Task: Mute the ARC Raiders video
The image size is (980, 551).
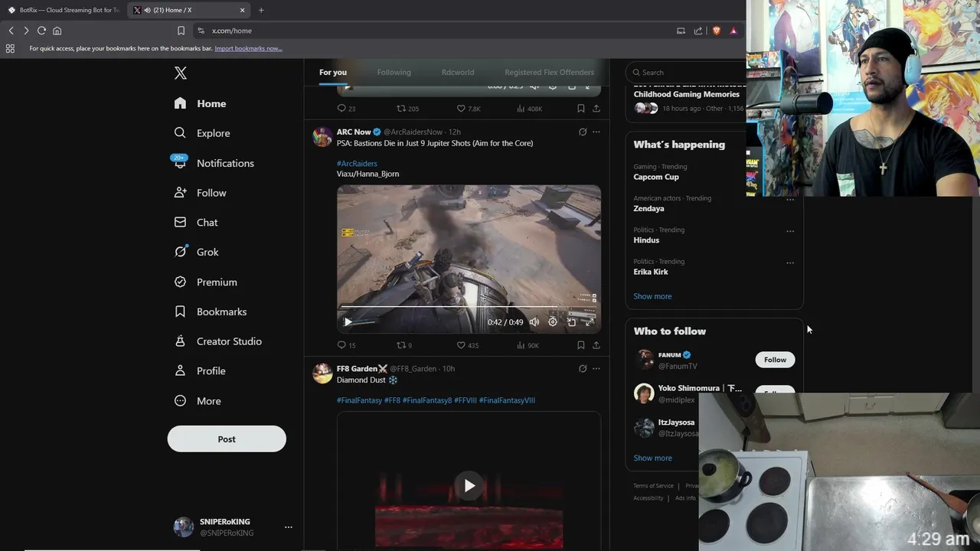Action: tap(534, 322)
